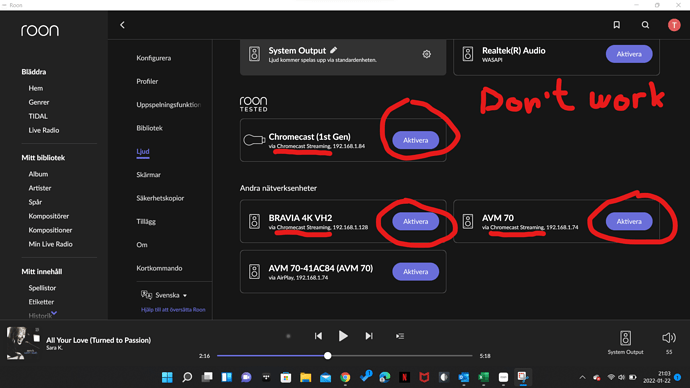This screenshot has width=690, height=388.
Task: Click the Roon logo
Action: click(x=40, y=30)
